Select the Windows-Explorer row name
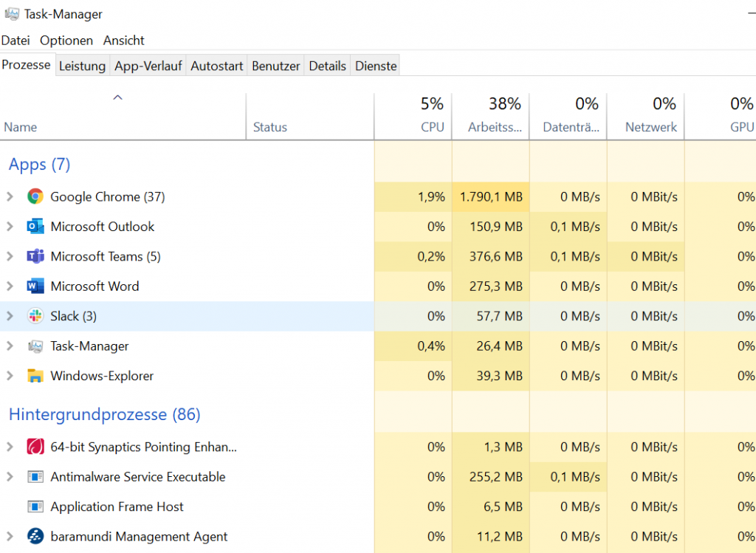756x553 pixels. pyautogui.click(x=102, y=376)
